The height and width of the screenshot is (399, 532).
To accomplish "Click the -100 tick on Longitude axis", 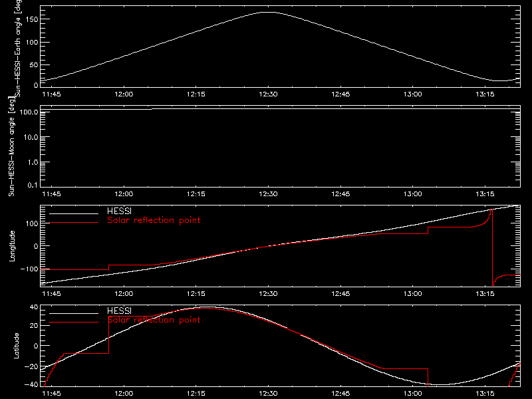I will pyautogui.click(x=29, y=269).
